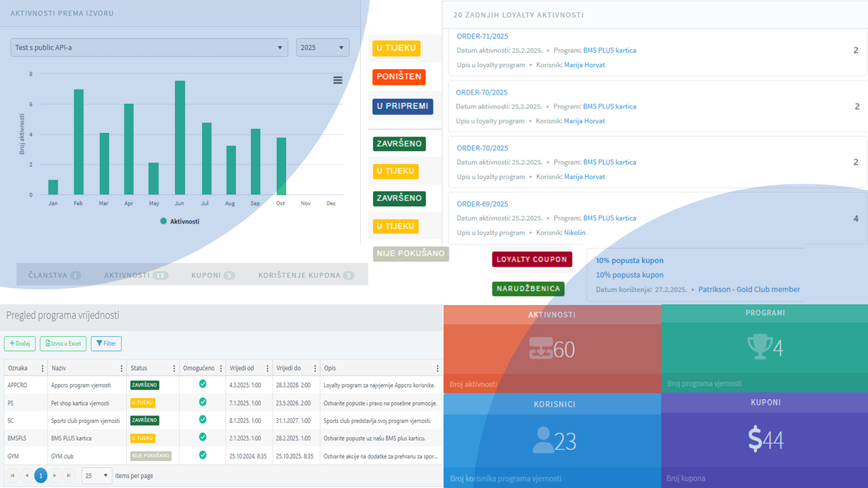
Task: Open the Omogućeno column menu dots
Action: coord(220,368)
